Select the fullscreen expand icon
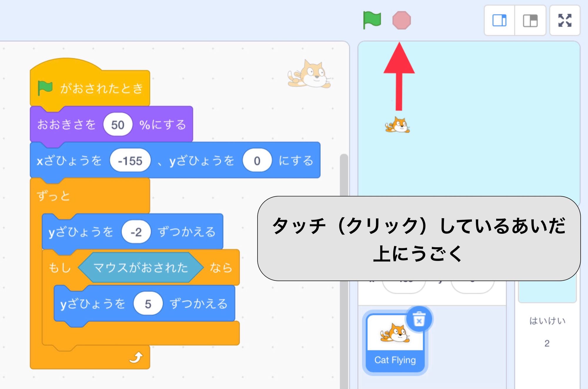The image size is (588, 389). click(564, 20)
